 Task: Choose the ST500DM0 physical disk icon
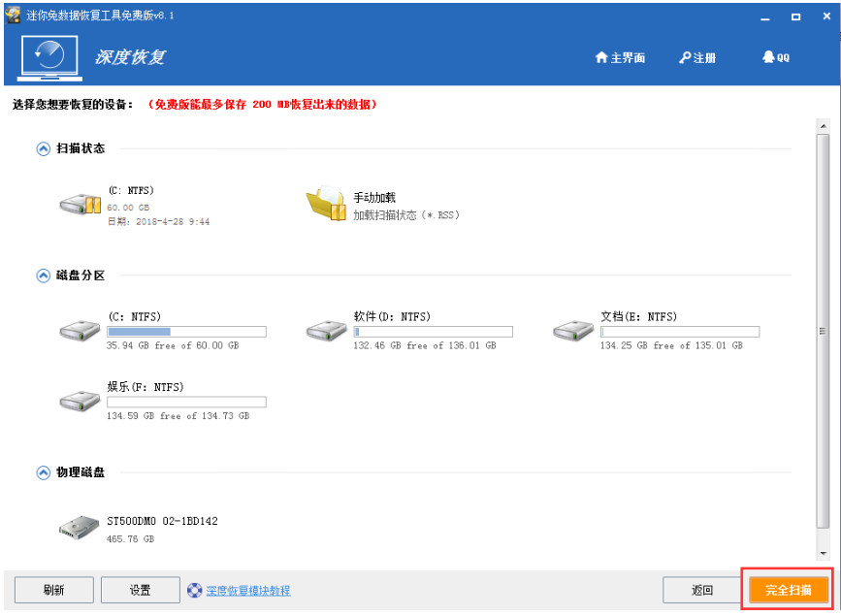[x=80, y=528]
